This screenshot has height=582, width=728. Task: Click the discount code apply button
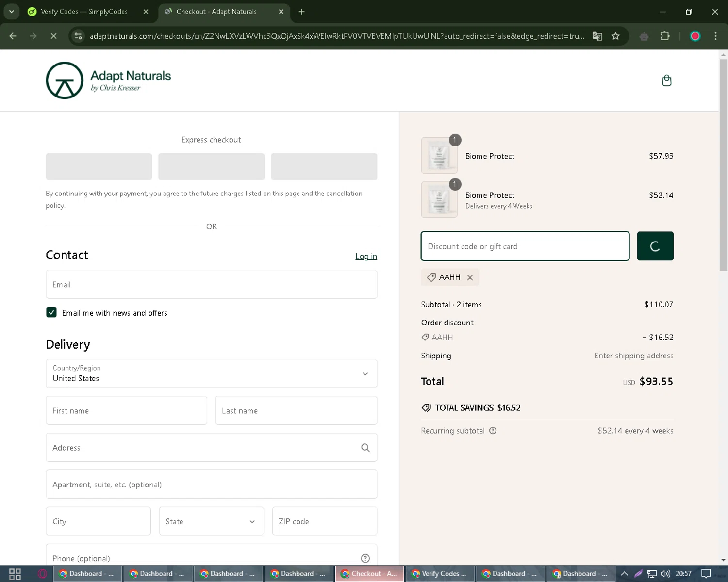pos(655,246)
